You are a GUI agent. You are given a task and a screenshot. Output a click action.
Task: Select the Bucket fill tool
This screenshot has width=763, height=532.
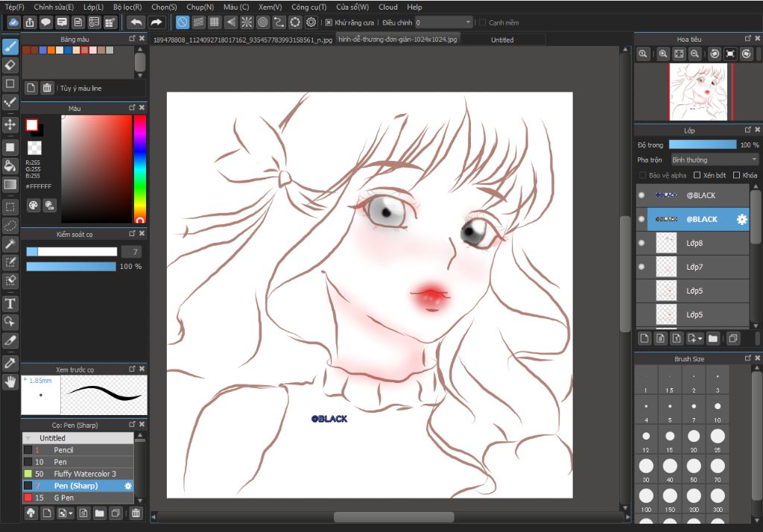(x=10, y=165)
